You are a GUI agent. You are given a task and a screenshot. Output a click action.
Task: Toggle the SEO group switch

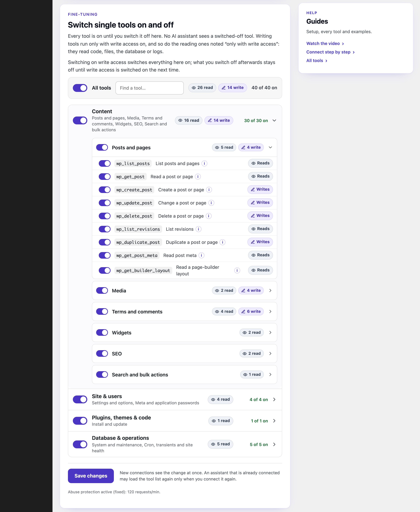click(102, 354)
